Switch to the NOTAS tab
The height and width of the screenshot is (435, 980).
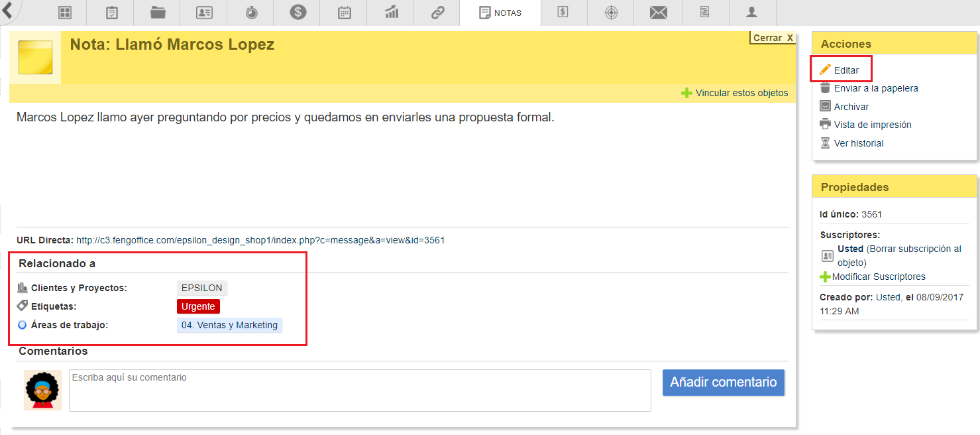pos(500,13)
